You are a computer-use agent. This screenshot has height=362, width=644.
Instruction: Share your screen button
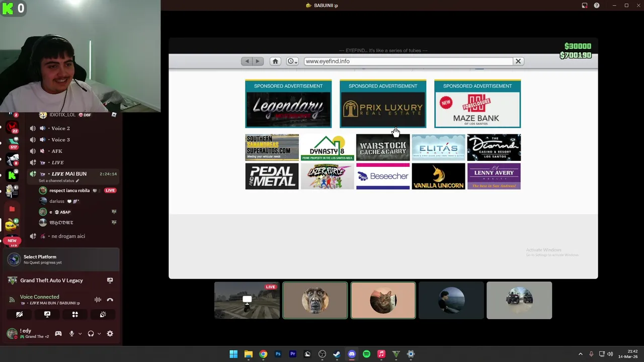[x=47, y=314]
